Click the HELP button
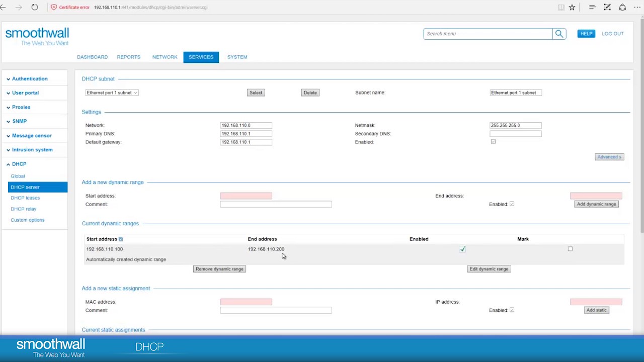 point(586,34)
